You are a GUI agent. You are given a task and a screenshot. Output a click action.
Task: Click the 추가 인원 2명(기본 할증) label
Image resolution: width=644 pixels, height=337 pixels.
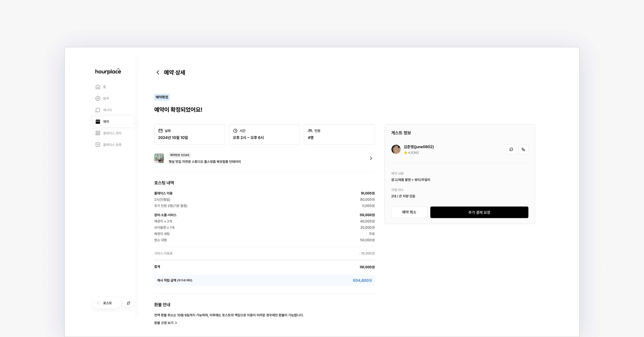(171, 206)
